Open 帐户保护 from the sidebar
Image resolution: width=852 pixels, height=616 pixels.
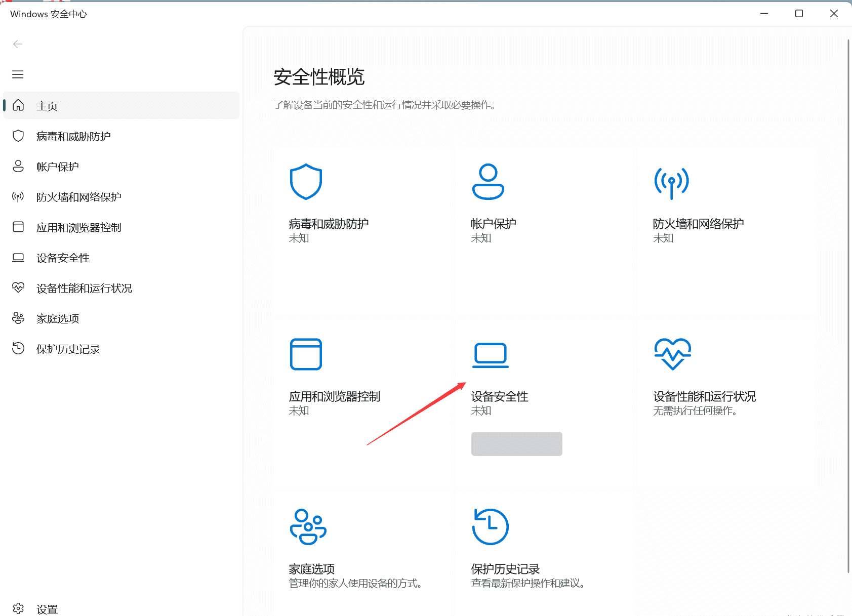click(58, 167)
